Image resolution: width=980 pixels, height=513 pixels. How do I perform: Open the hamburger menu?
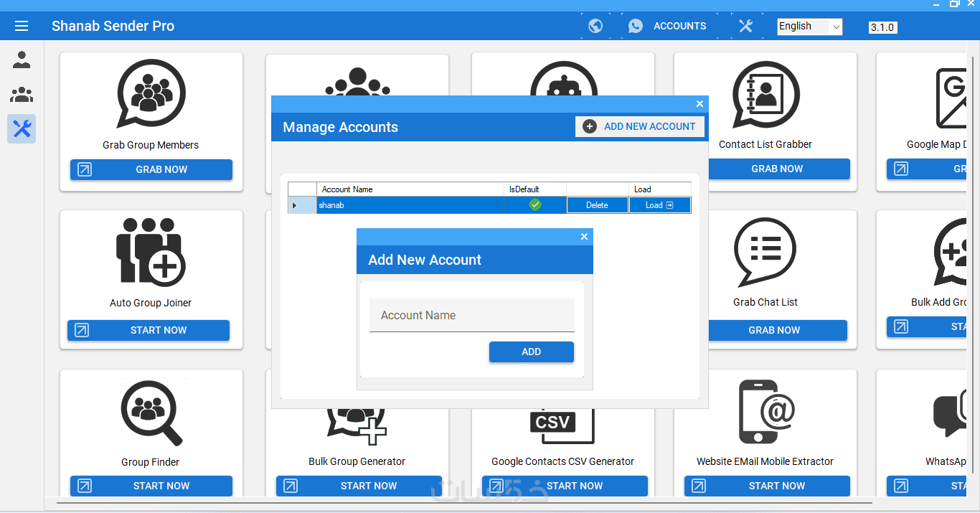[x=22, y=26]
